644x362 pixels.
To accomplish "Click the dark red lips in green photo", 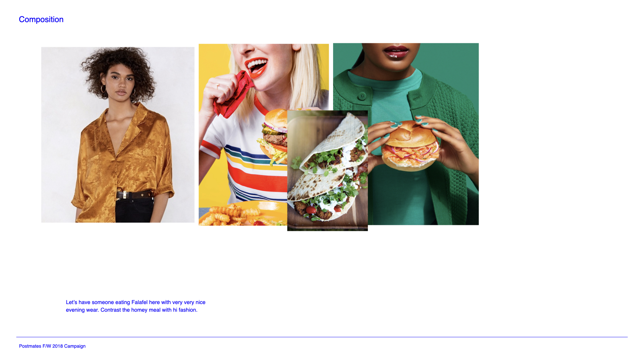I will [396, 52].
